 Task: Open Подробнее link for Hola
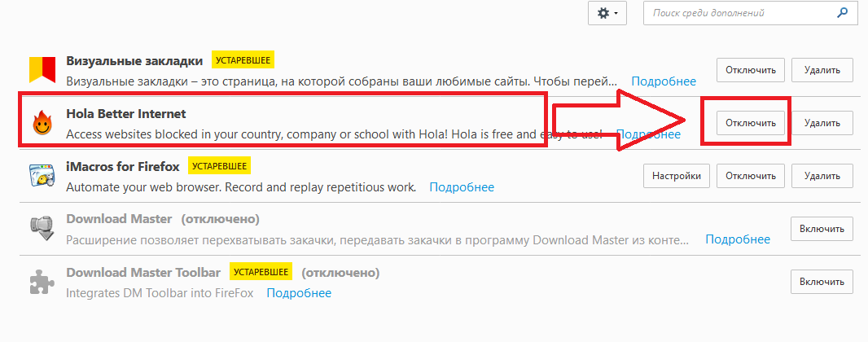pyautogui.click(x=648, y=134)
